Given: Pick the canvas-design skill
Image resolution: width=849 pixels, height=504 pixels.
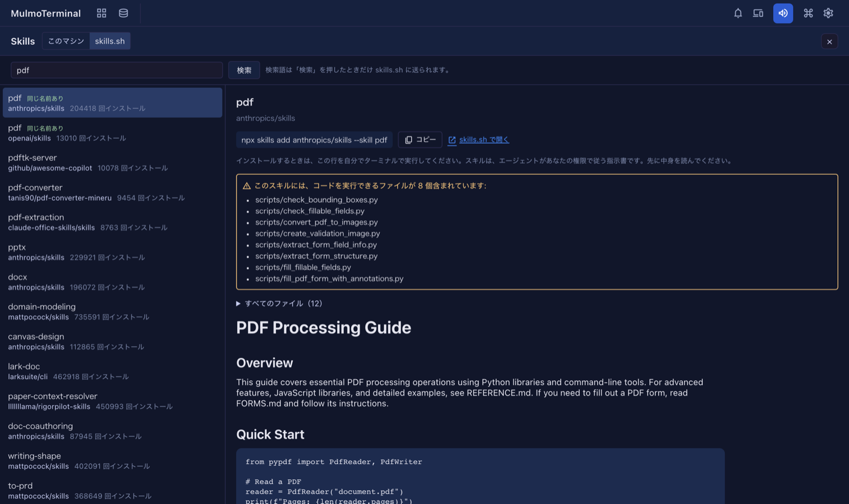Looking at the screenshot, I should [x=113, y=341].
